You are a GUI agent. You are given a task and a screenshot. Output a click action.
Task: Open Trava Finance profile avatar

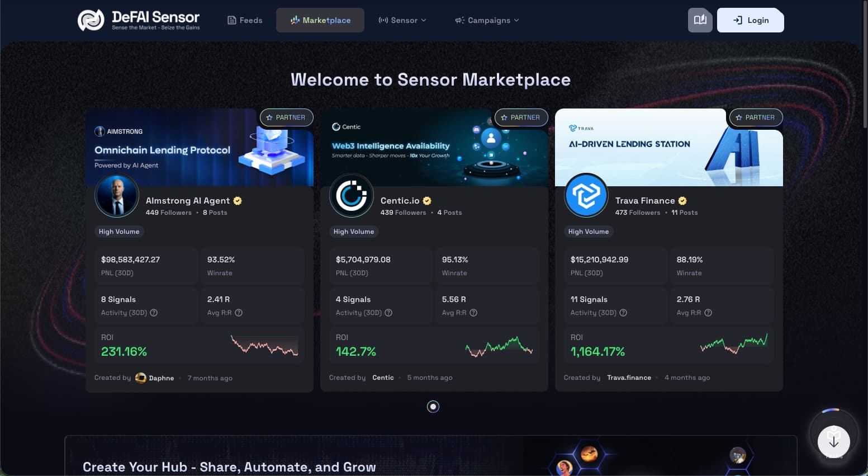tap(586, 196)
